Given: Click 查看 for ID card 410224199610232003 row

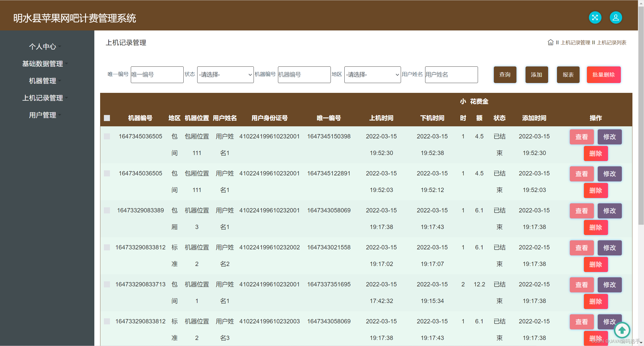Looking at the screenshot, I should point(582,322).
